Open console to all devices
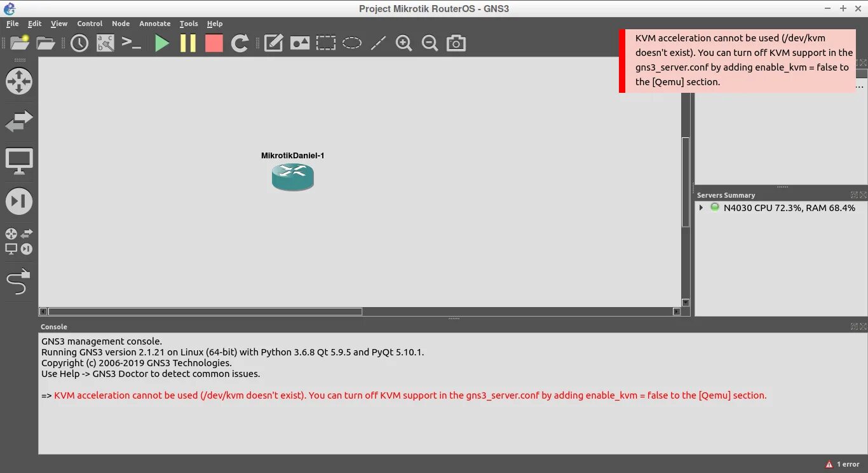Screen dimensions: 868x473 (x=132, y=43)
